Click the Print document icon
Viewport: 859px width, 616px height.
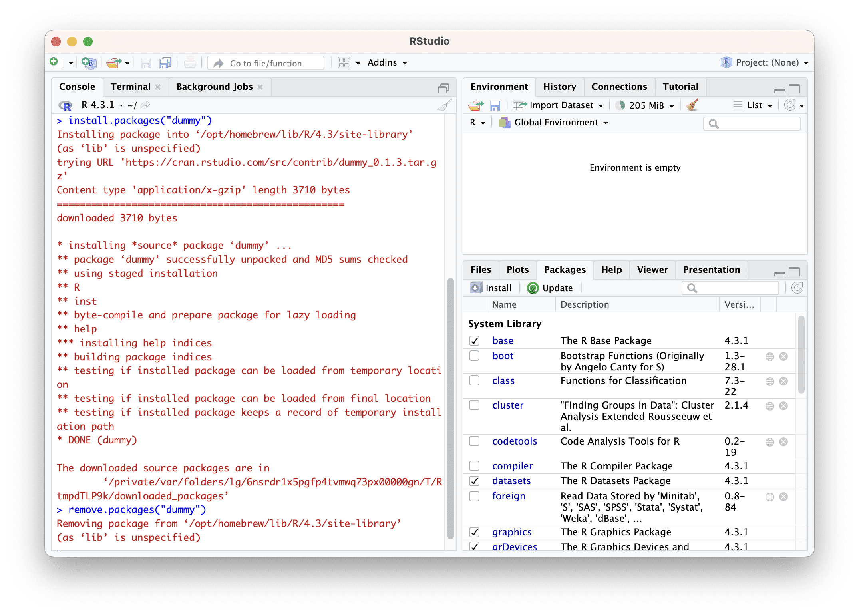(x=190, y=63)
